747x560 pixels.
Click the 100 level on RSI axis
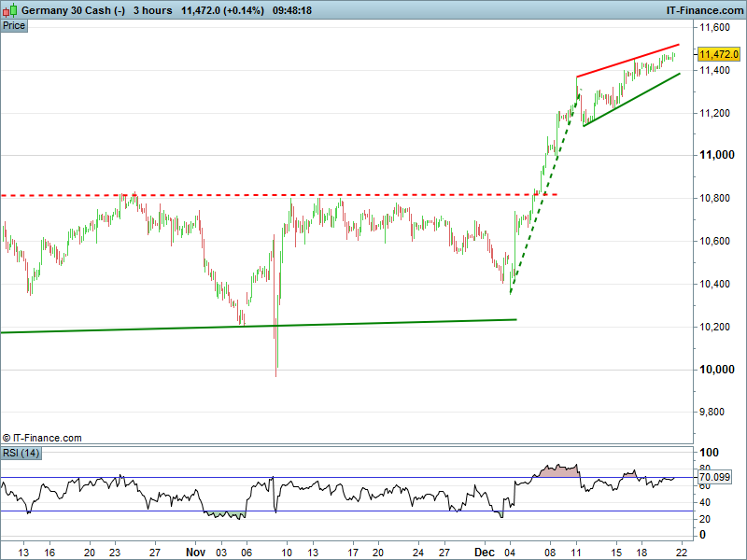pyautogui.click(x=709, y=453)
